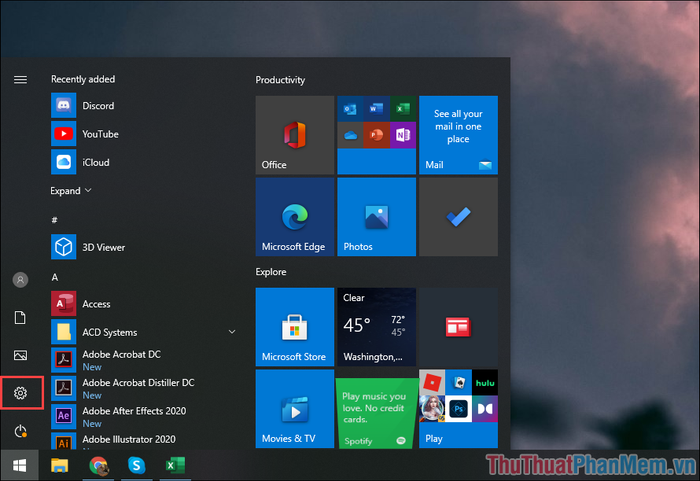Viewport: 700px width, 481px height.
Task: Expand the Recently added list
Action: pyautogui.click(x=71, y=191)
